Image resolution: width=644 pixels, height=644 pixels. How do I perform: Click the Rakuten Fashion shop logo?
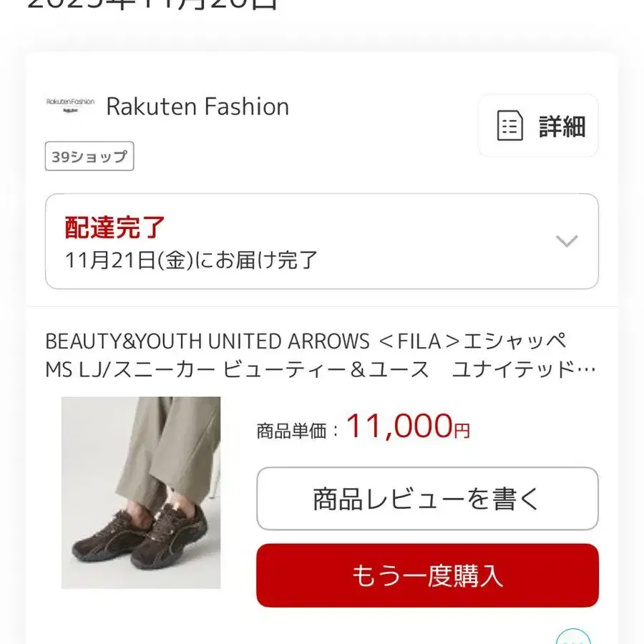[x=70, y=106]
